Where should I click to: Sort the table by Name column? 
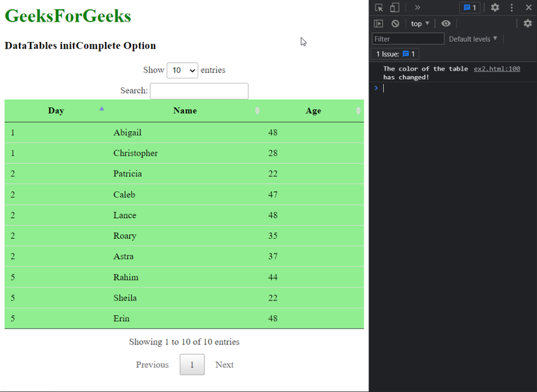pos(185,110)
